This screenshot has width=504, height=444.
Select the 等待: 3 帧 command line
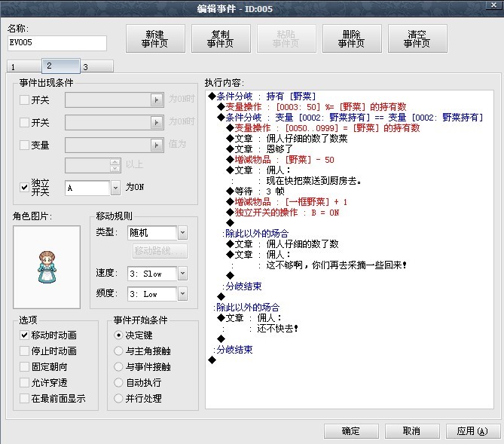[x=255, y=191]
